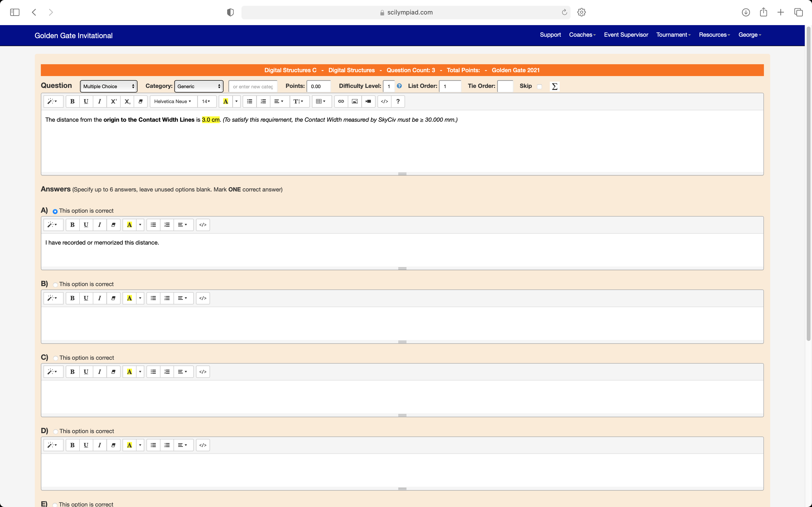The width and height of the screenshot is (812, 507).
Task: Apply yellow highlight color in question toolbar
Action: [225, 101]
